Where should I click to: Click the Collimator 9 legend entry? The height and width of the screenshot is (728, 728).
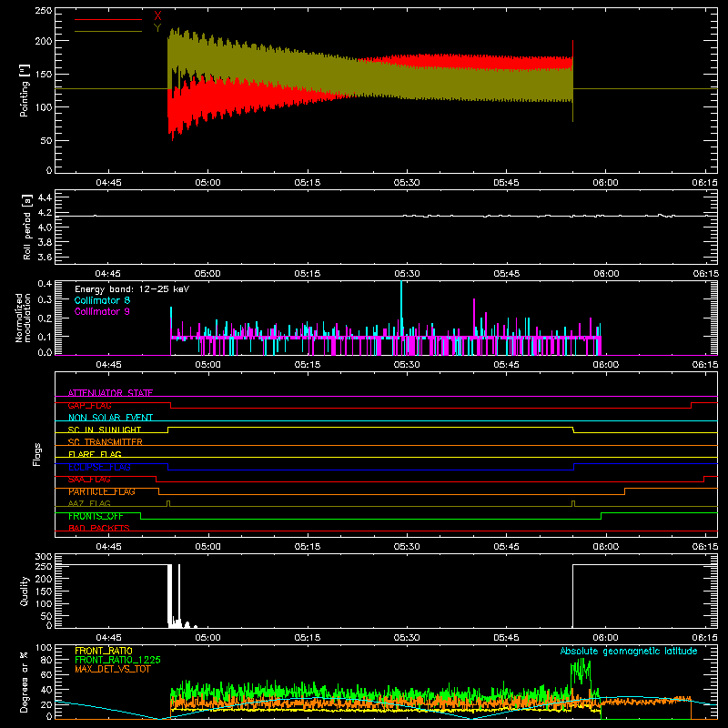(x=102, y=311)
